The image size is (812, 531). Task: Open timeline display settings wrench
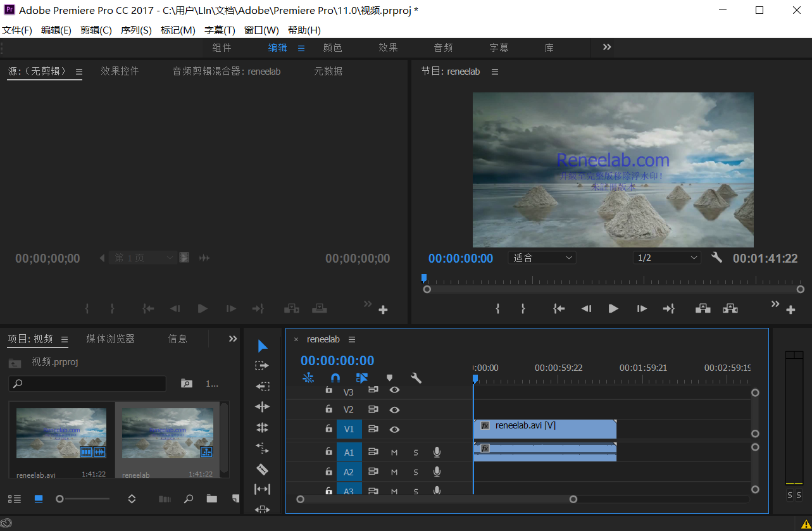416,378
